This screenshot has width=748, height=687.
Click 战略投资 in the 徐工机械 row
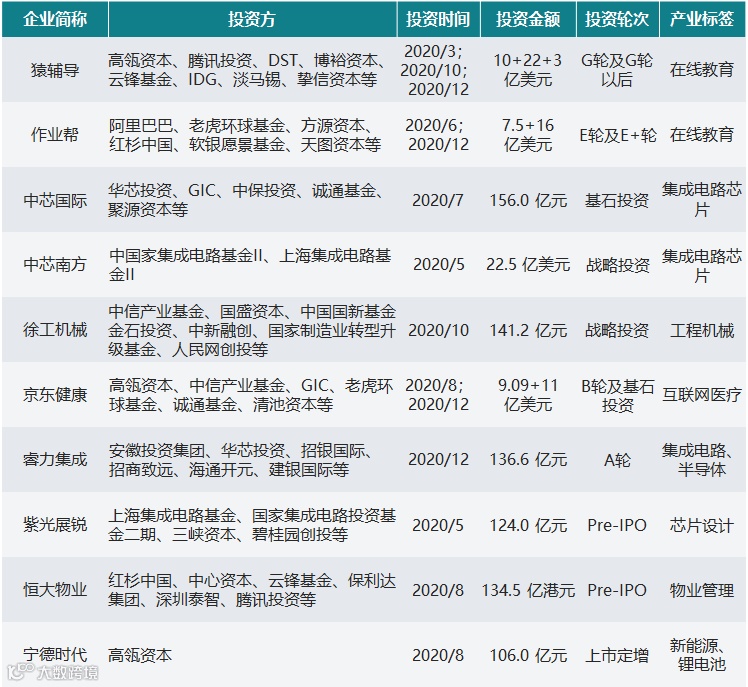[617, 330]
